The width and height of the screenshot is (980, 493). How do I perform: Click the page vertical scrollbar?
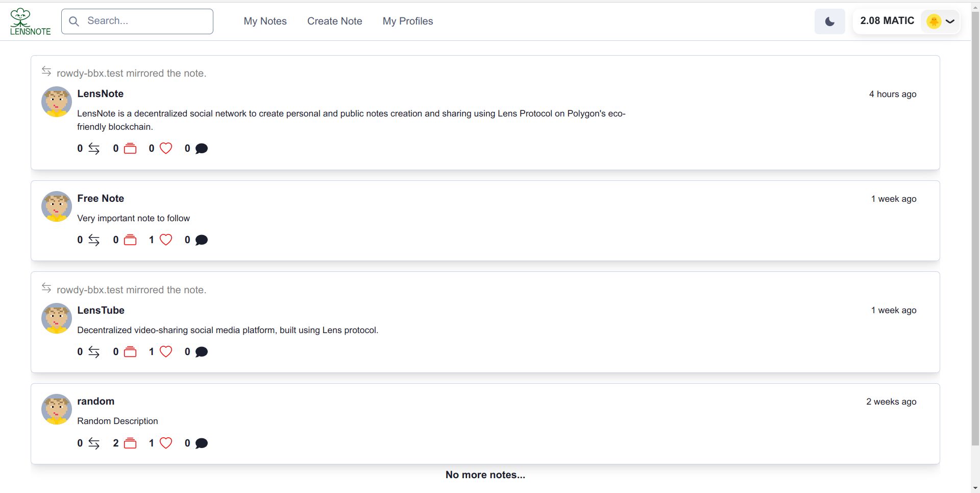(975, 227)
